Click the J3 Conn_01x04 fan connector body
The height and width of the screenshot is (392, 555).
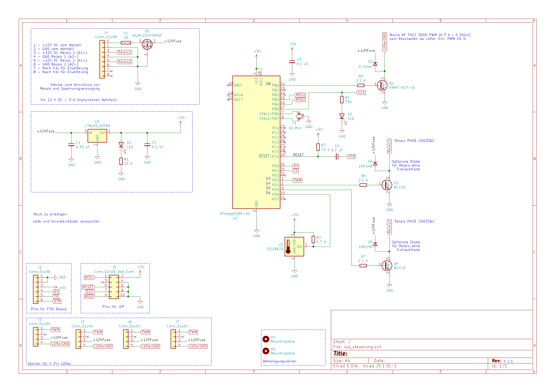tap(78, 339)
